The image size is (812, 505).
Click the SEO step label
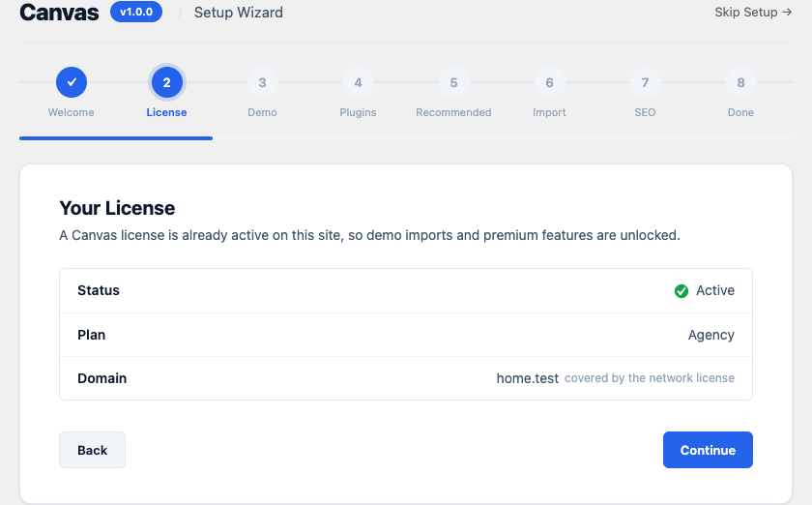[x=646, y=112]
